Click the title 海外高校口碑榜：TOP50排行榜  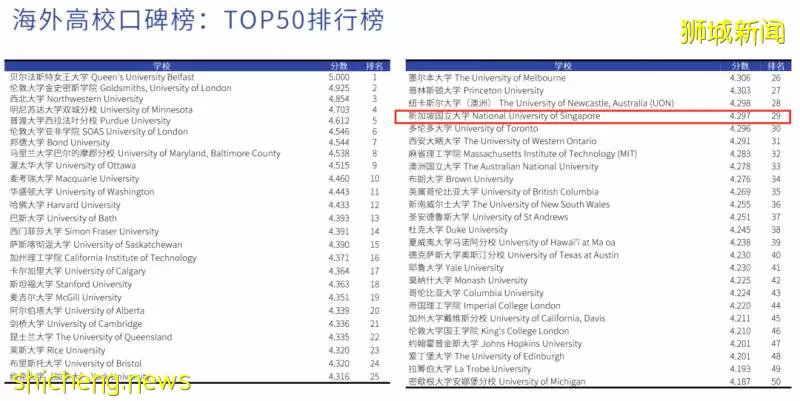pos(198,20)
